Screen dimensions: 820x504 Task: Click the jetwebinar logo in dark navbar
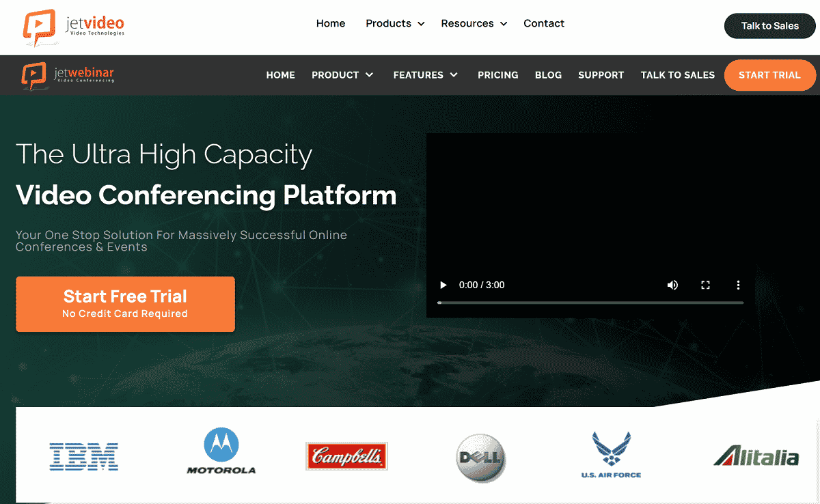67,75
